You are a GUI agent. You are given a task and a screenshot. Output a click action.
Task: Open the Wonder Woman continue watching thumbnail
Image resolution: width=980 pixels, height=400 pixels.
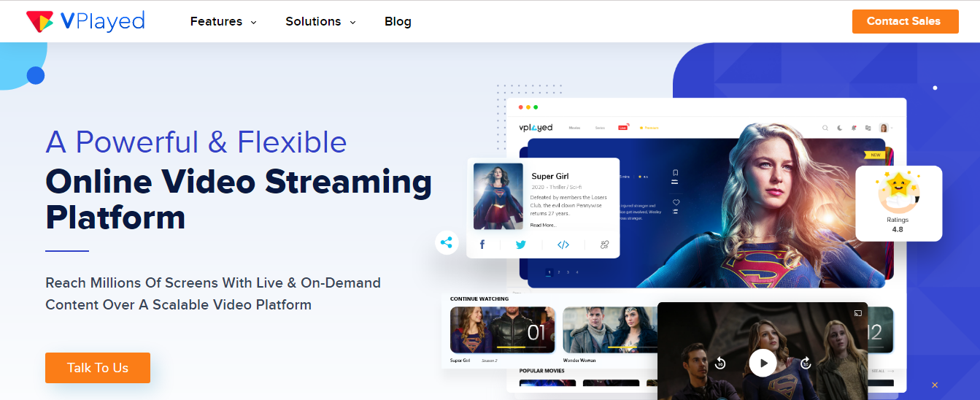610,330
